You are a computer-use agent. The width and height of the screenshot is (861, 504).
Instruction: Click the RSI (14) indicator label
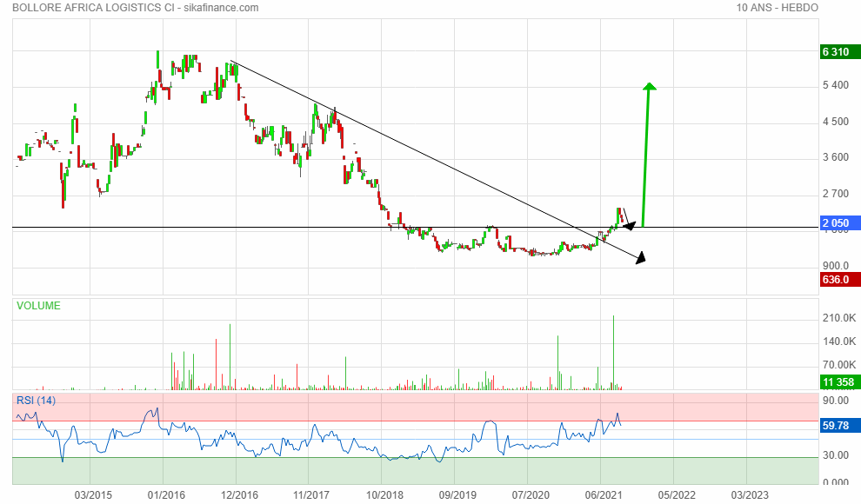point(37,401)
